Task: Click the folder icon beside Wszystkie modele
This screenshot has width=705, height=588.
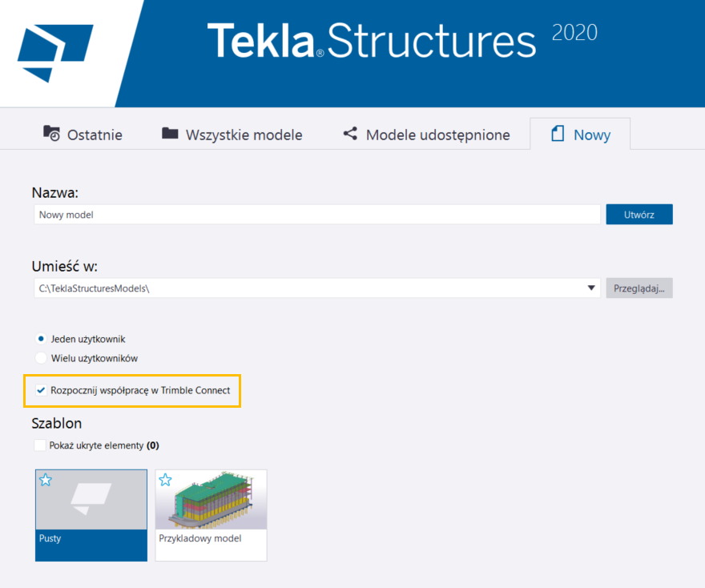Action: (170, 134)
